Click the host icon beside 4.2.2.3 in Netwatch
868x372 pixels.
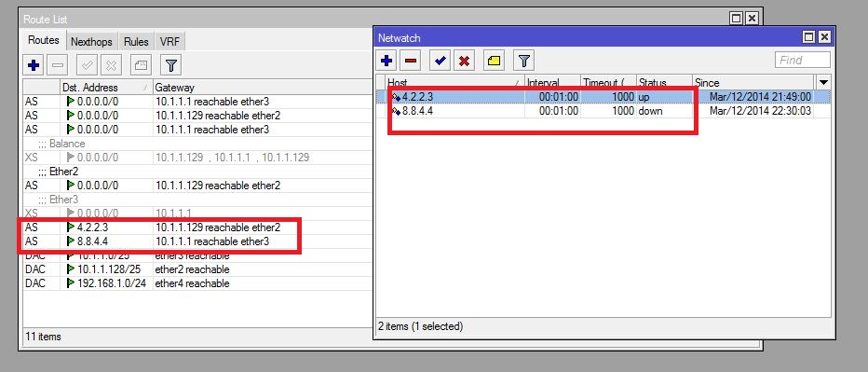pos(396,97)
